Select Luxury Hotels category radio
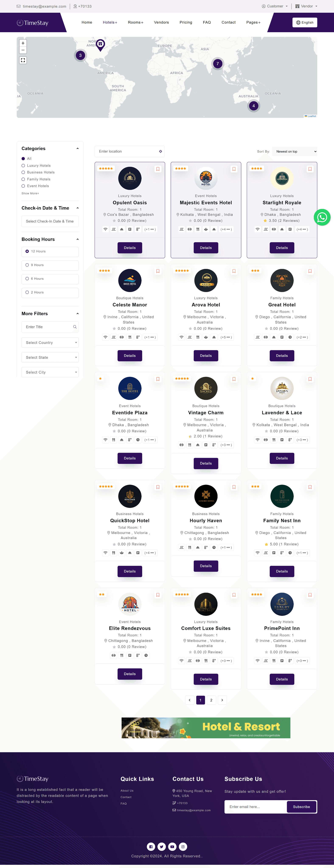The height and width of the screenshot is (868, 334). pyautogui.click(x=23, y=166)
